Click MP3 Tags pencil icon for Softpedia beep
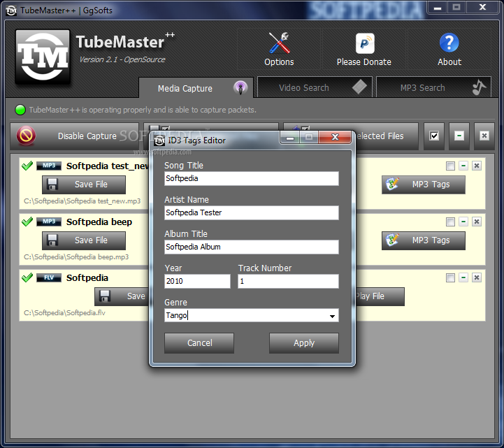 (x=392, y=240)
